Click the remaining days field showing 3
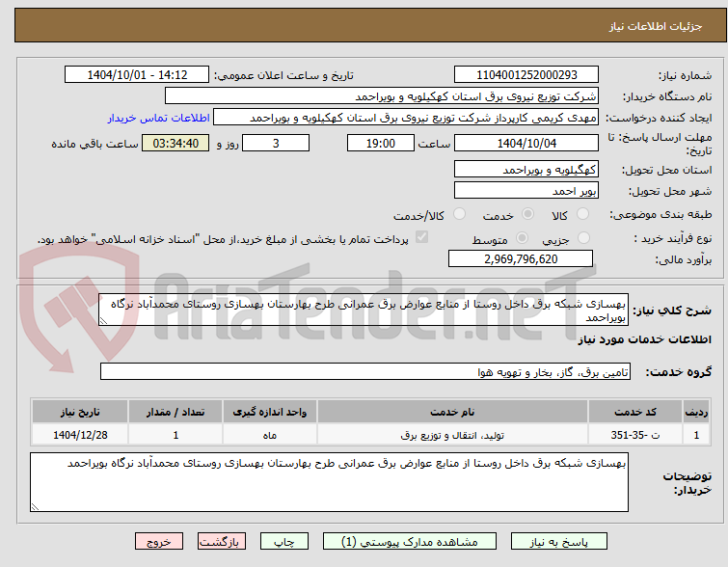The width and height of the screenshot is (728, 567). (x=276, y=143)
